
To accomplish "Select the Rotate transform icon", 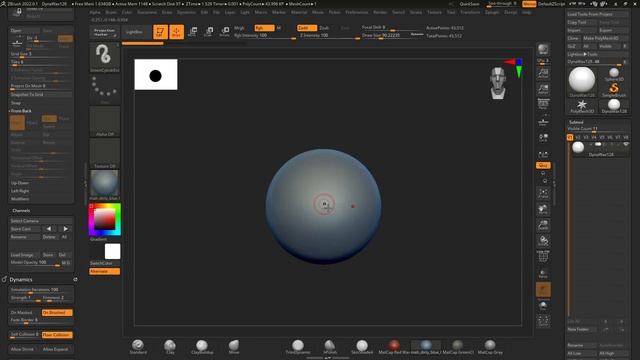I will 224,32.
